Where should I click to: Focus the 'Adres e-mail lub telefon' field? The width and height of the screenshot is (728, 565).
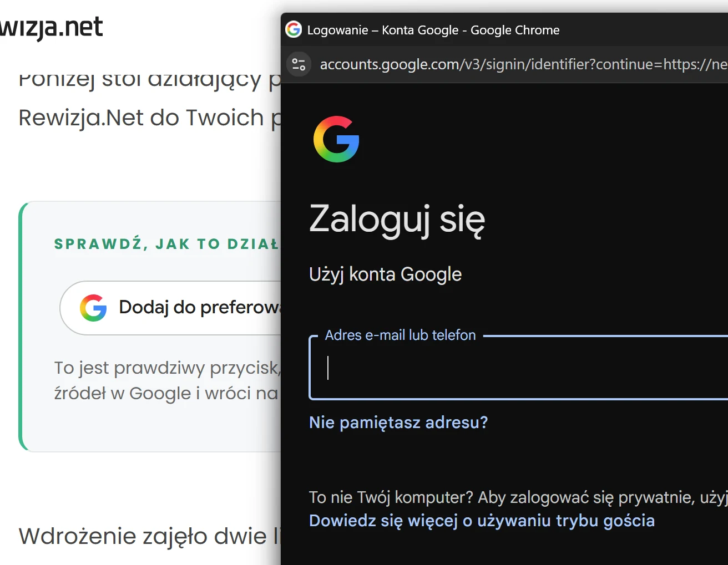click(x=518, y=367)
